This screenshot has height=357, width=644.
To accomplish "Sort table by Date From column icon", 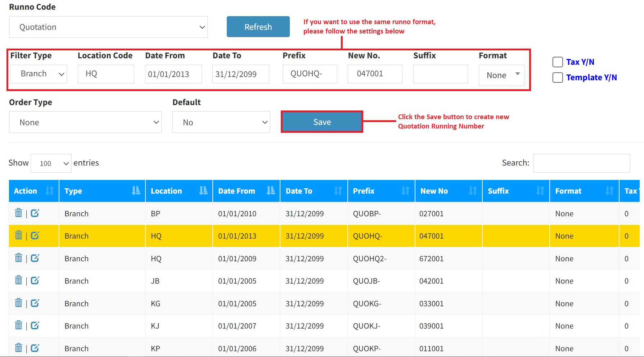I will [x=271, y=191].
